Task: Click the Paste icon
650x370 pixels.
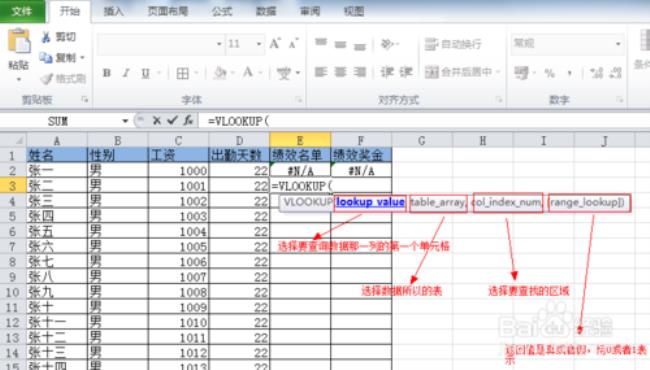Action: [x=19, y=41]
